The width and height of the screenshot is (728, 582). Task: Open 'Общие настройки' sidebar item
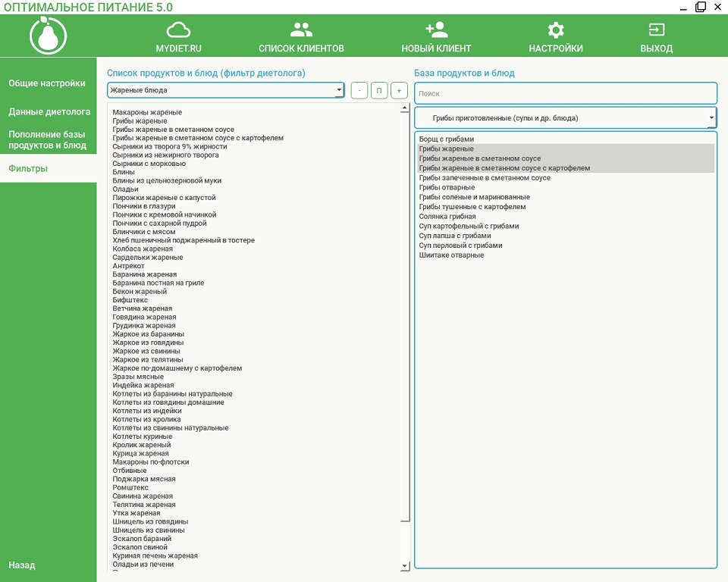(47, 83)
